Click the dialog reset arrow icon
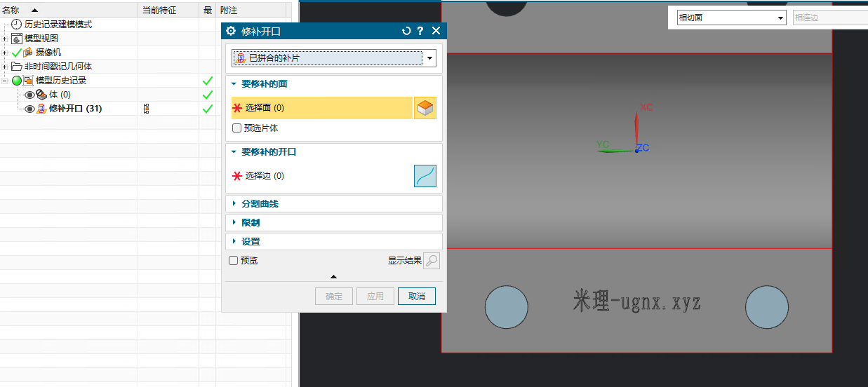The height and width of the screenshot is (387, 868). pyautogui.click(x=406, y=31)
